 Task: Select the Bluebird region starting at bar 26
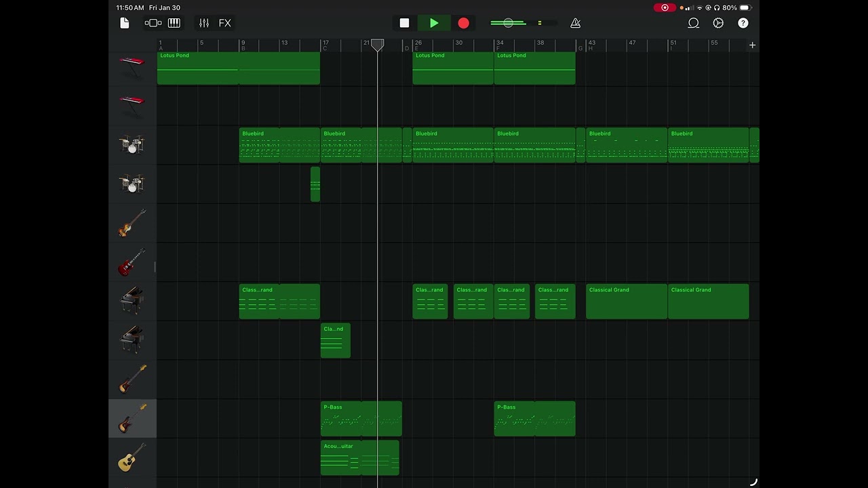coord(453,145)
